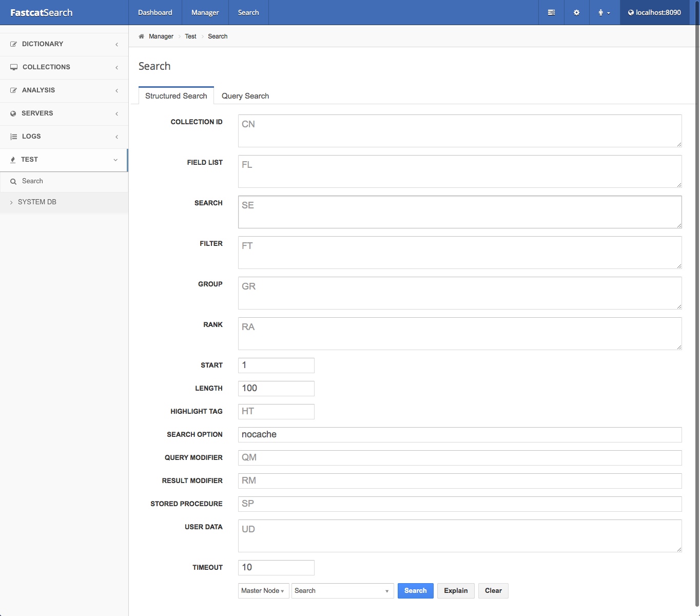Click the Explain button
The width and height of the screenshot is (700, 616).
click(x=456, y=591)
